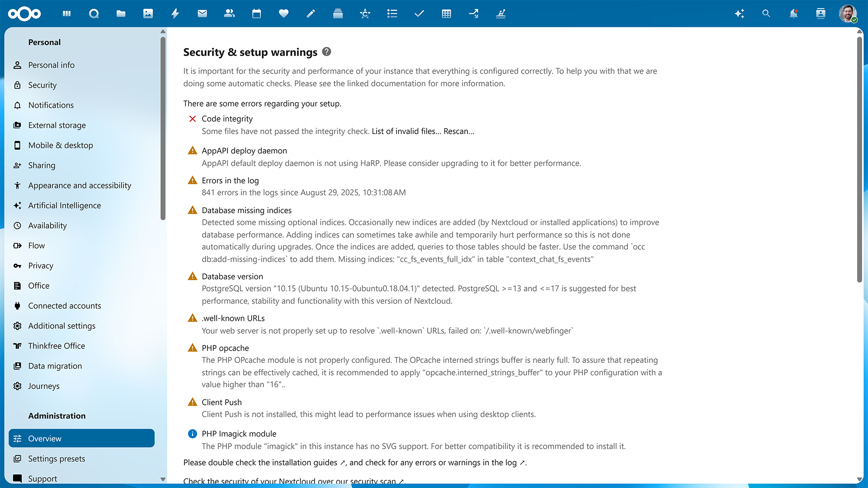This screenshot has width=868, height=488.
Task: Click the help question mark icon
Action: (326, 52)
